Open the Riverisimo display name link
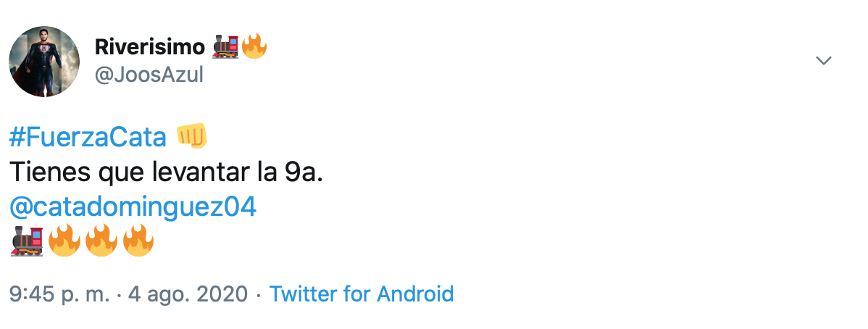868x329 pixels. (x=150, y=47)
